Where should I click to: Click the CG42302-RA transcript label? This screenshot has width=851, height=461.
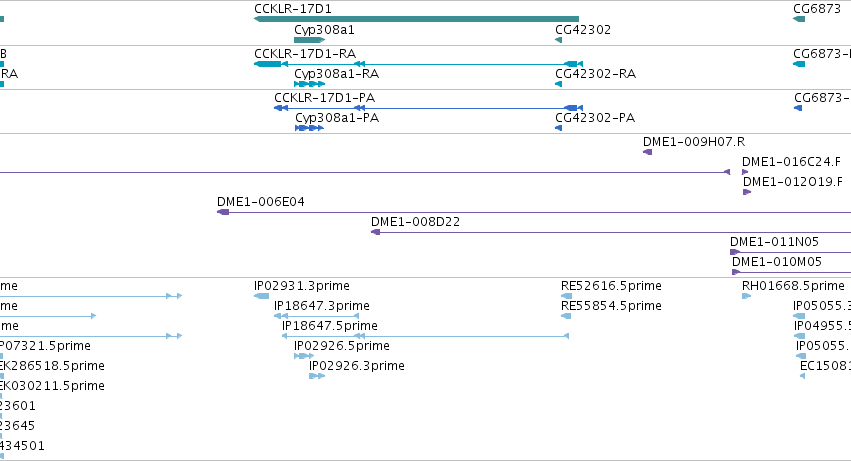tap(595, 74)
